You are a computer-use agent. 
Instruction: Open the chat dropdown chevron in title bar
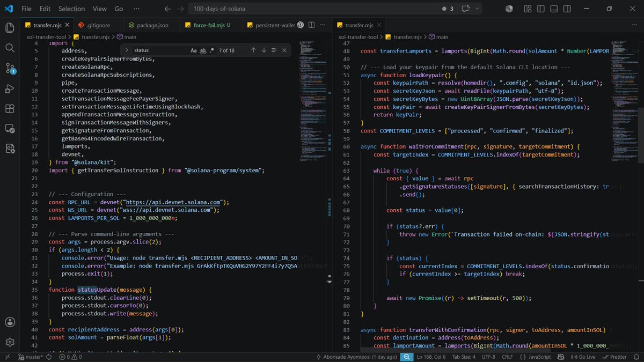coord(477,9)
